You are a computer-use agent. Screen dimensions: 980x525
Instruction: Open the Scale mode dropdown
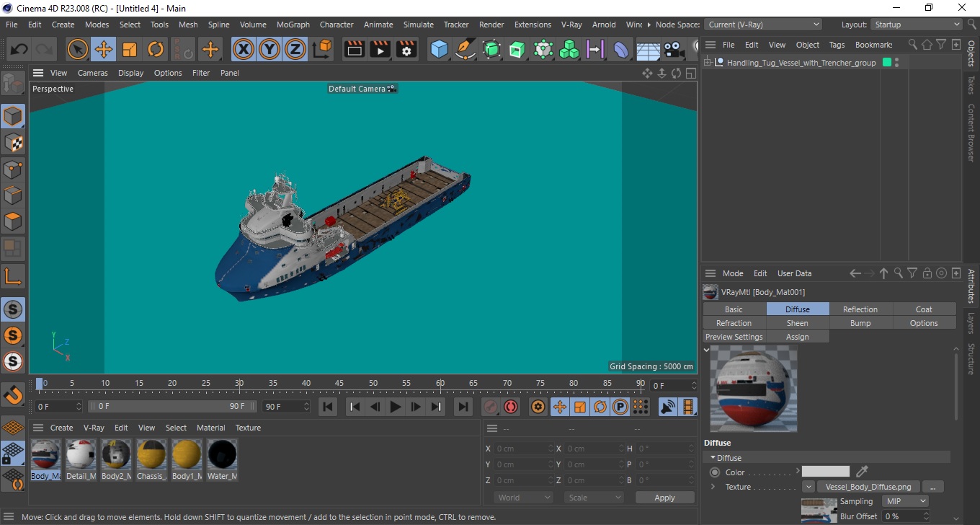(594, 498)
